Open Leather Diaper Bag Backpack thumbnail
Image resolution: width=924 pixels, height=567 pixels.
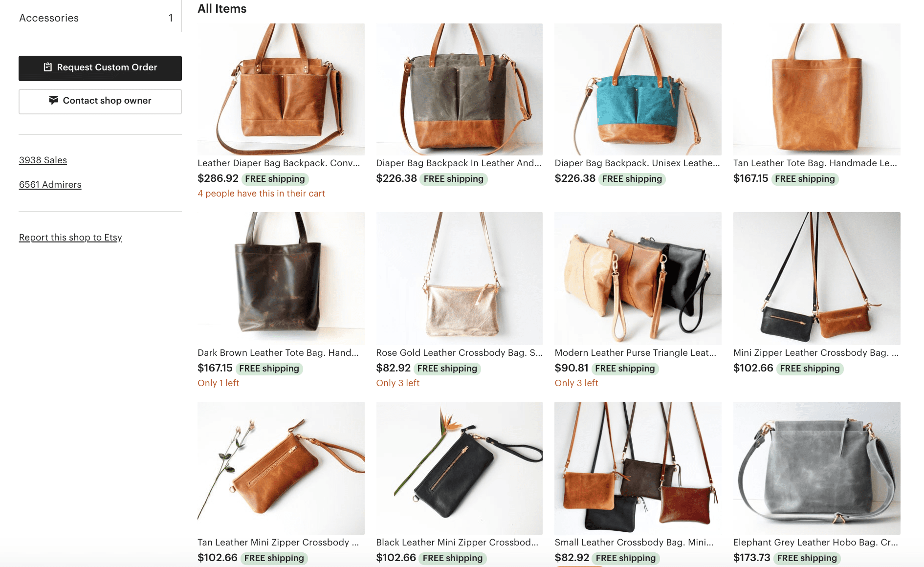tap(281, 89)
